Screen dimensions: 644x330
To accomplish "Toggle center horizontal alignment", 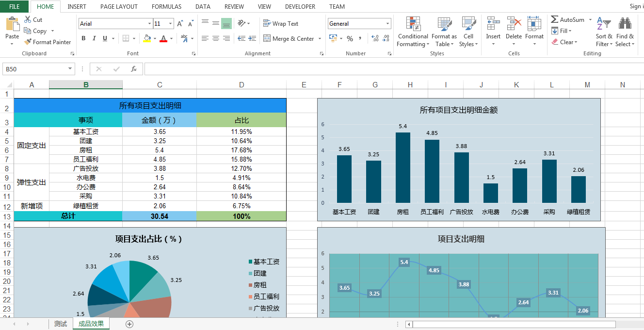I will (x=216, y=38).
